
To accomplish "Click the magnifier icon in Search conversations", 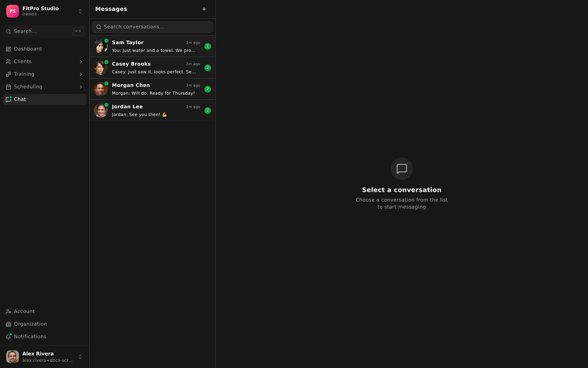I will pyautogui.click(x=99, y=27).
